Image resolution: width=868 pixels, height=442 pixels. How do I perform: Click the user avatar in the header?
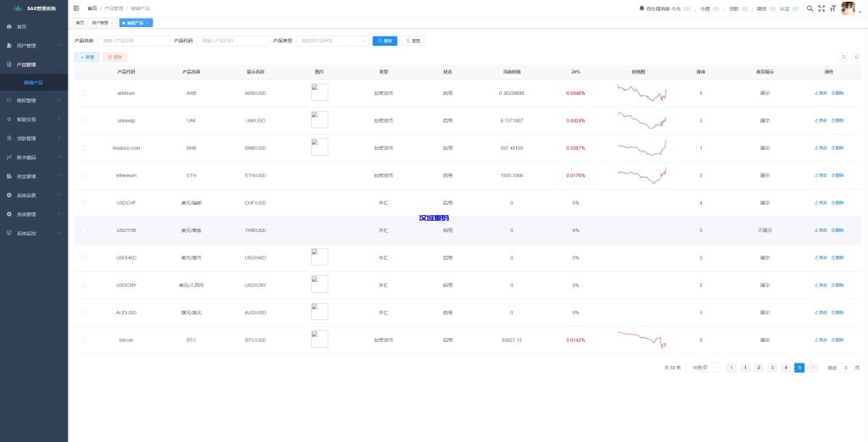tap(848, 8)
